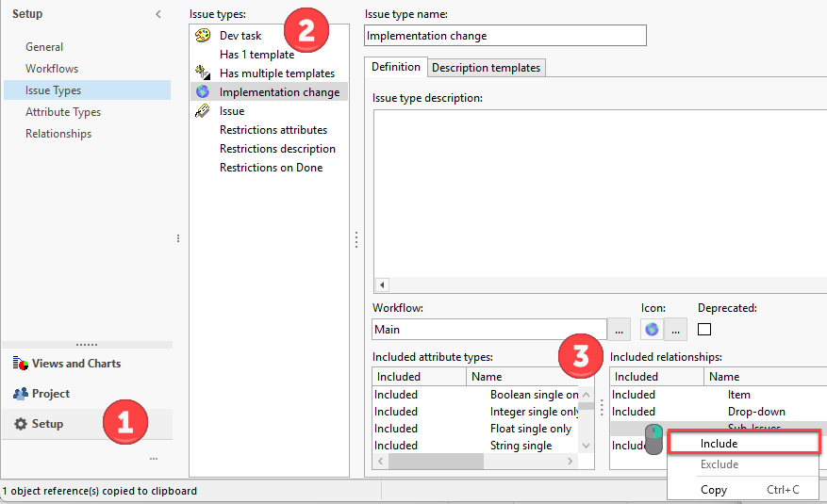Select the Float single only attribute row
This screenshot has height=504, width=827.
[x=476, y=429]
